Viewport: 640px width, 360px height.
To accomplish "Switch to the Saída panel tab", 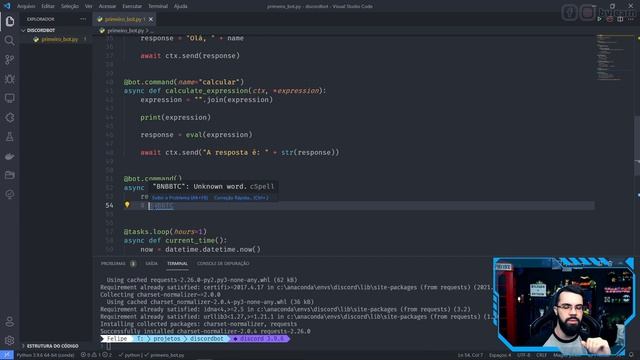I will tap(151, 264).
